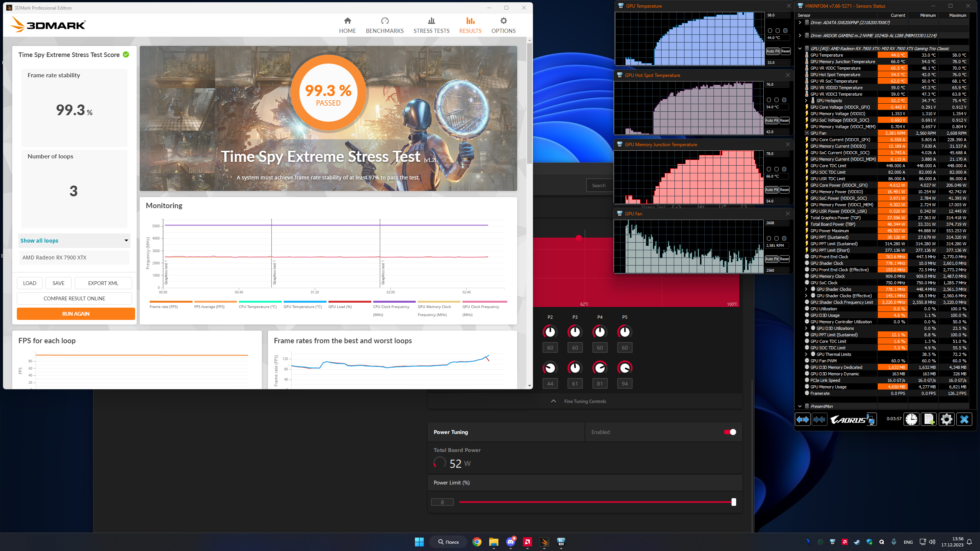
Task: Click COMPARE RESULT ONLINE button
Action: (x=74, y=298)
